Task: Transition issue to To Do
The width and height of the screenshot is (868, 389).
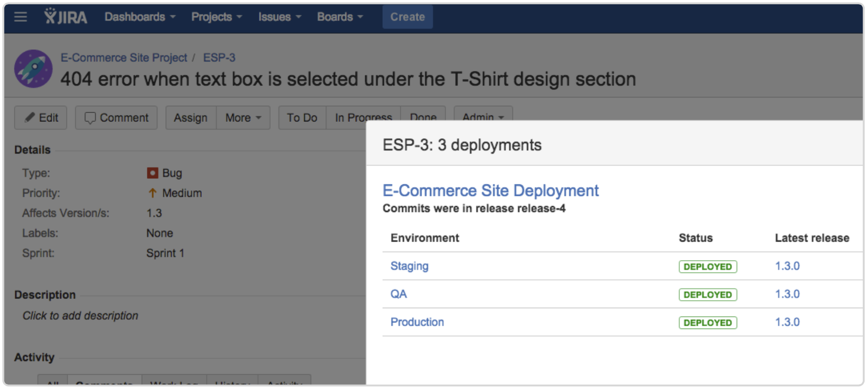Action: [302, 118]
